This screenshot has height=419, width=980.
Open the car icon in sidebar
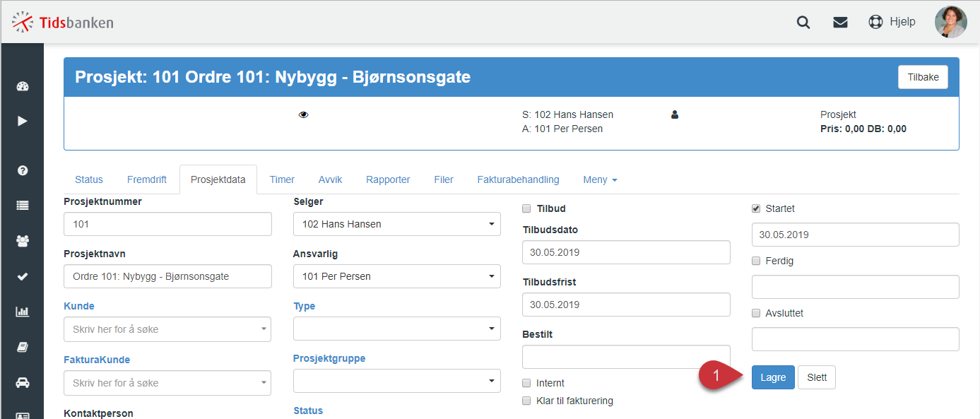(23, 382)
